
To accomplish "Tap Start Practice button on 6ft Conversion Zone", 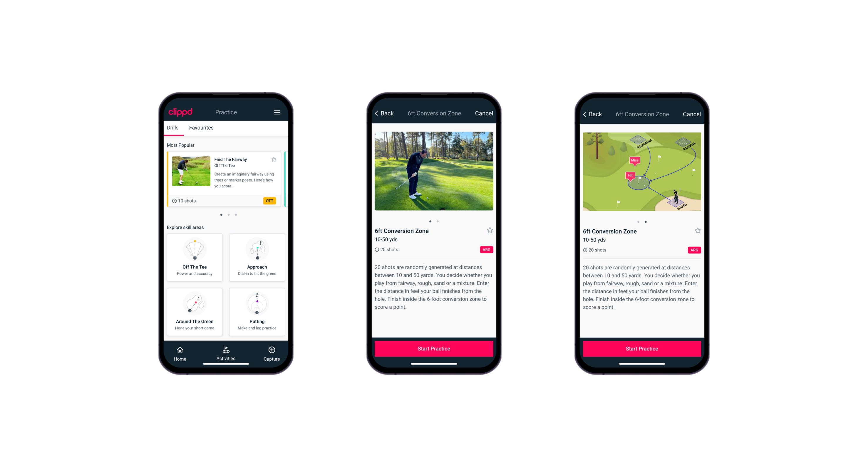I will [x=434, y=348].
